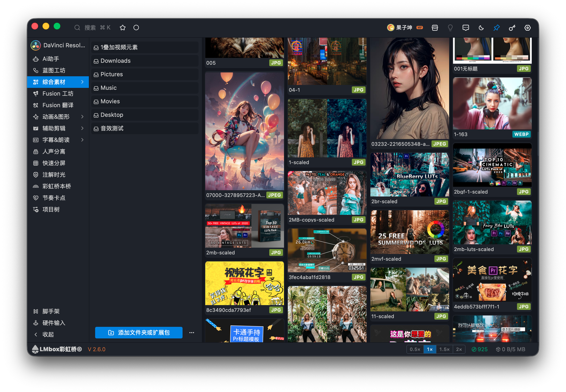Viewport: 566px width, 392px height.
Task: Click the 果子坤 user profile
Action: point(405,28)
